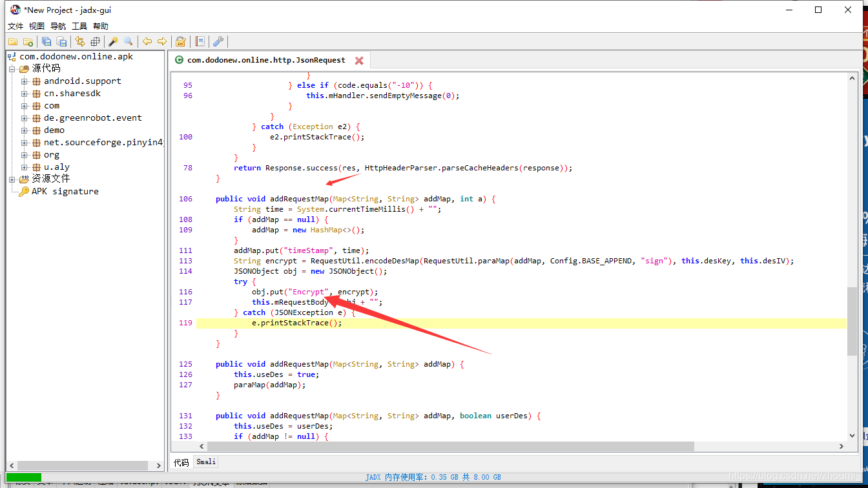
Task: Click the code pane scroll-up arrow
Action: [x=852, y=77]
